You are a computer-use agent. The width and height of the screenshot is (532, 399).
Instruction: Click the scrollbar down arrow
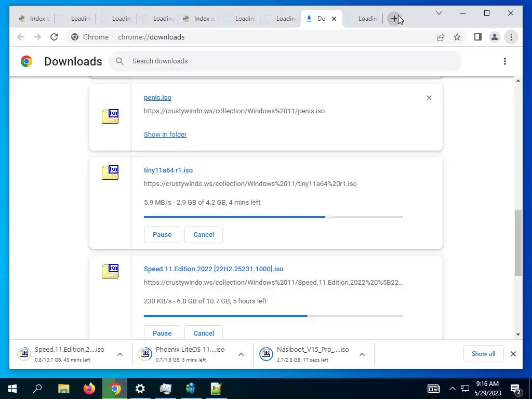[x=518, y=335]
